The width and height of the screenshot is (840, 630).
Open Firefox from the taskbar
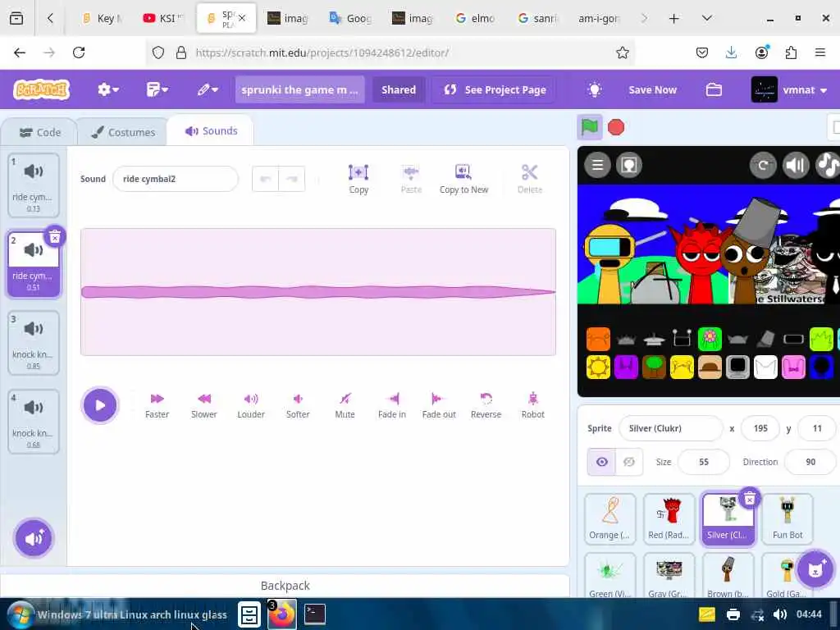(x=282, y=614)
